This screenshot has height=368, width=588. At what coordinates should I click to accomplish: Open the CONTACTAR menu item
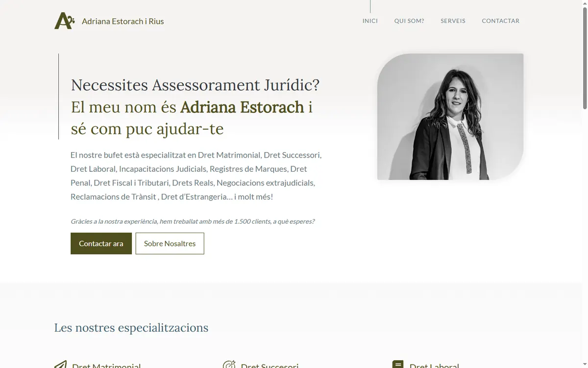500,21
